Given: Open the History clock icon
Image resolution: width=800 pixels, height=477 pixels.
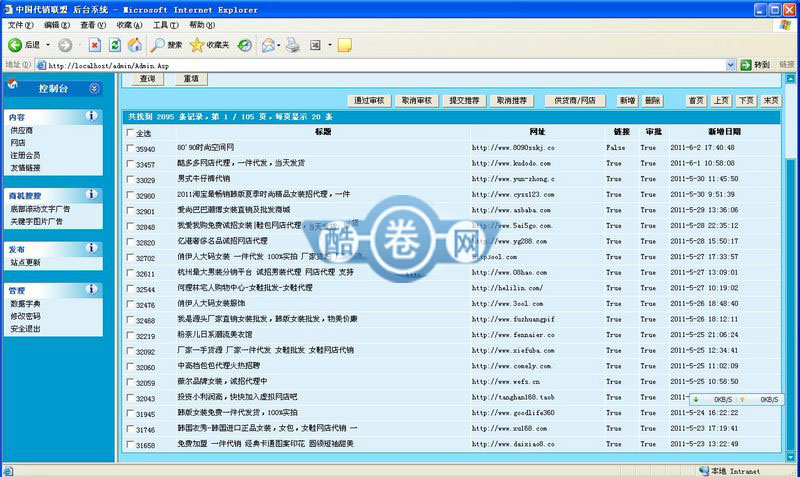Looking at the screenshot, I should 244,45.
